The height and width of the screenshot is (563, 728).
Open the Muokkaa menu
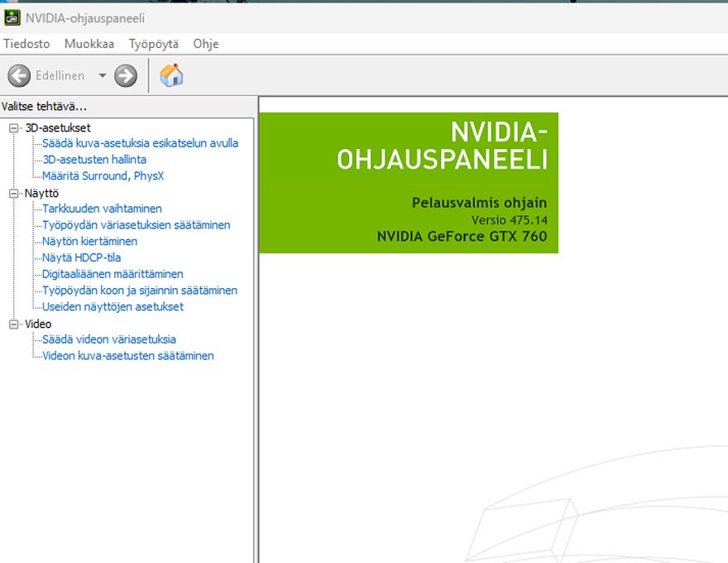click(x=89, y=44)
